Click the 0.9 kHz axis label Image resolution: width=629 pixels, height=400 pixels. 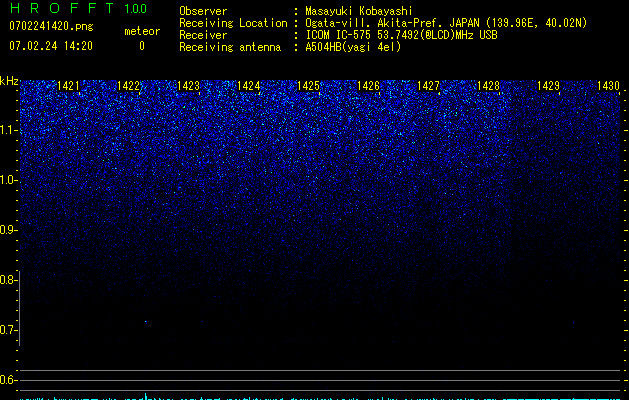(8, 230)
